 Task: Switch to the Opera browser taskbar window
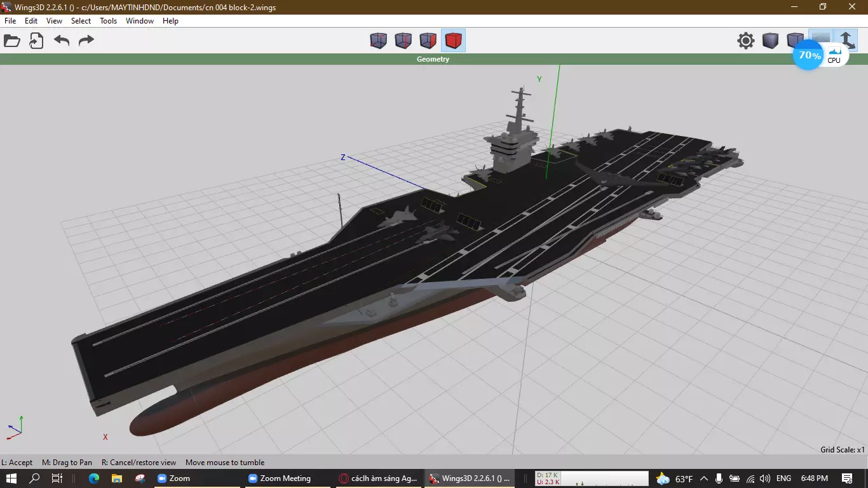tap(380, 478)
